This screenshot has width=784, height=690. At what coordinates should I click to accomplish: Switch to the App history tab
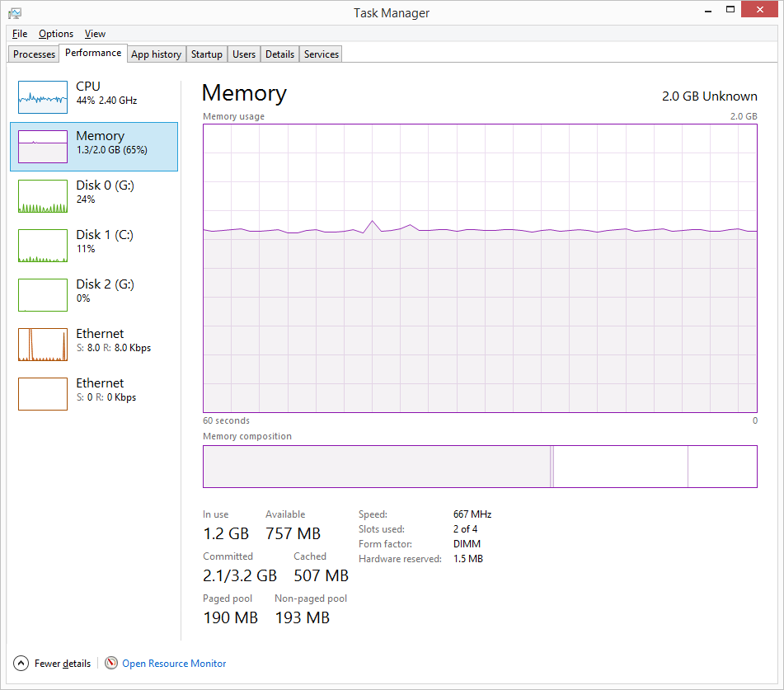[156, 54]
